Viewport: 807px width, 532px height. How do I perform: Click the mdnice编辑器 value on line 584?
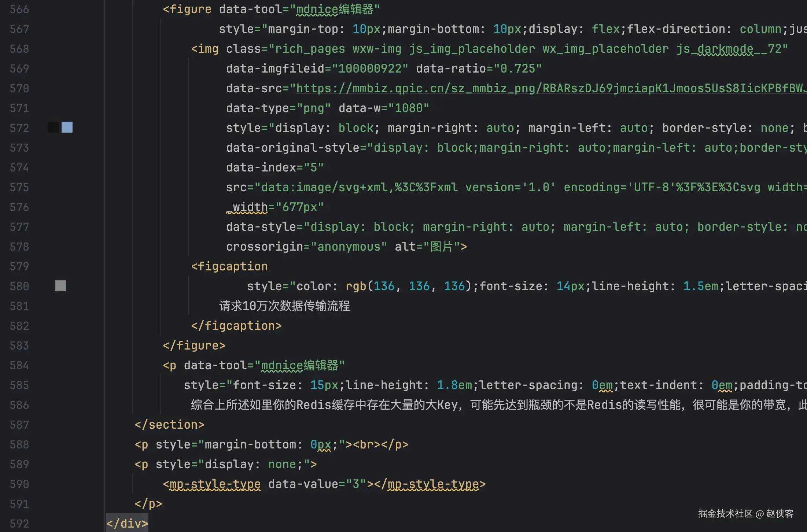(x=299, y=365)
